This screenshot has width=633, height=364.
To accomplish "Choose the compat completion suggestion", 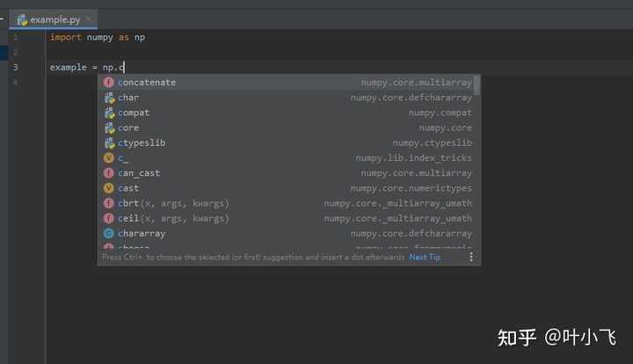I will [134, 113].
